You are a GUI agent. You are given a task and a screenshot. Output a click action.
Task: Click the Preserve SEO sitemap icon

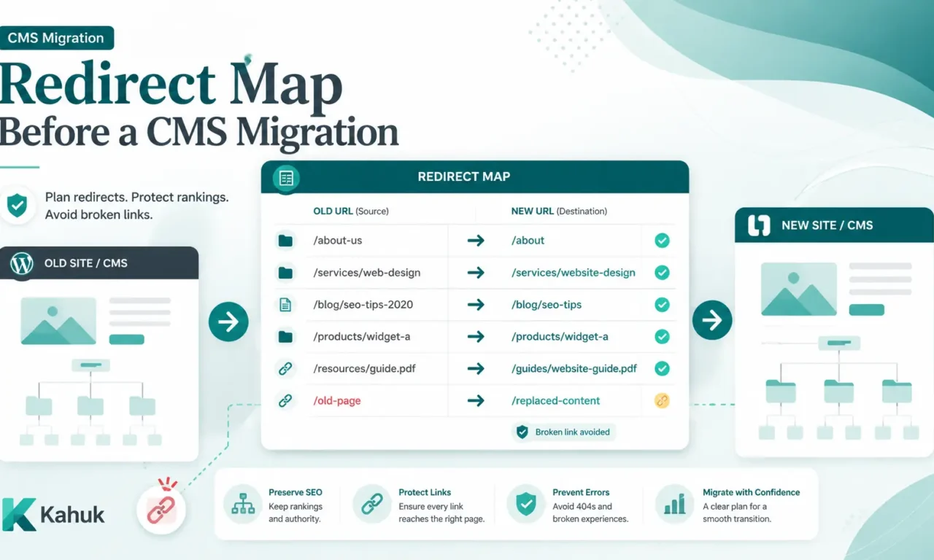242,504
